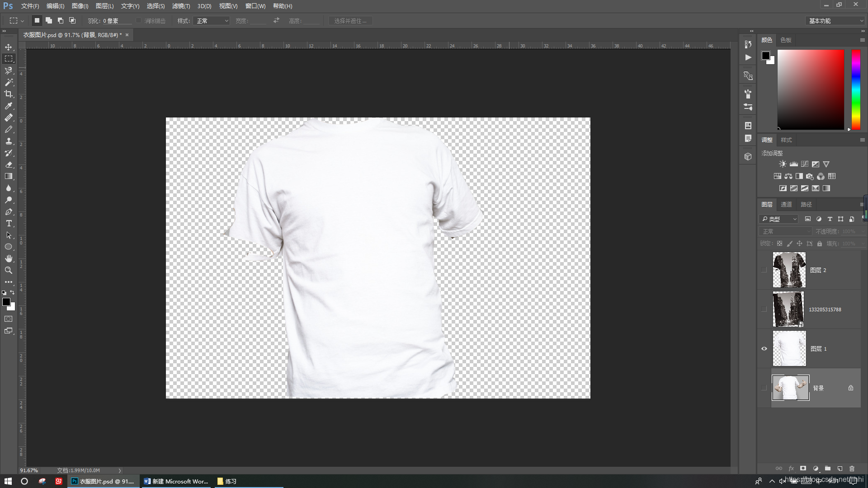
Task: Switch to the 通道 tab
Action: pyautogui.click(x=786, y=205)
